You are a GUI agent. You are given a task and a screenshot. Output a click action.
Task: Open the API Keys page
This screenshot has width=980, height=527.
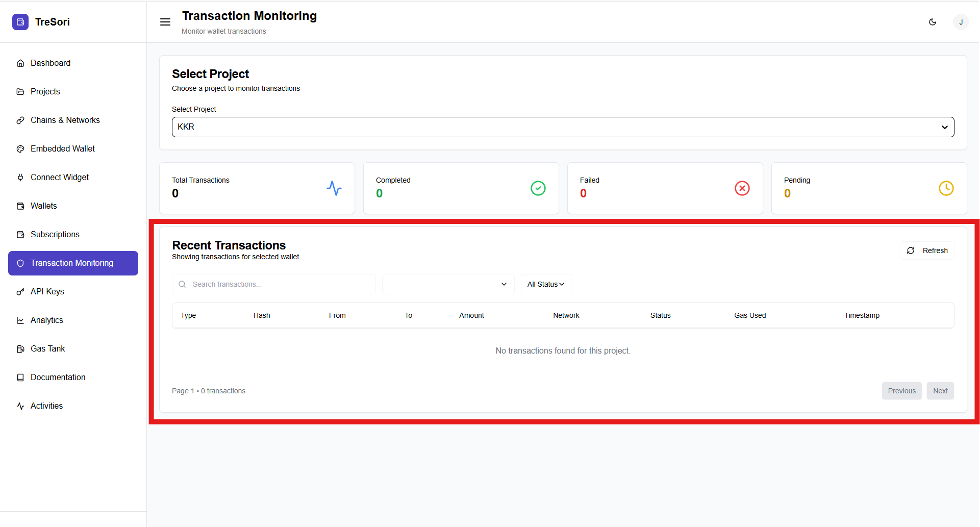coord(47,291)
